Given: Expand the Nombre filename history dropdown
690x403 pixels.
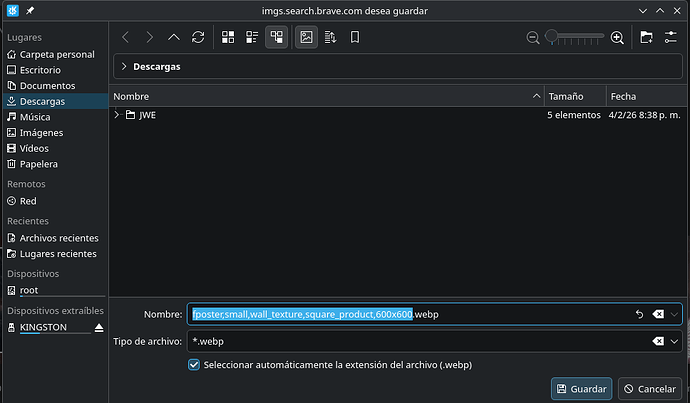Looking at the screenshot, I should (x=676, y=314).
